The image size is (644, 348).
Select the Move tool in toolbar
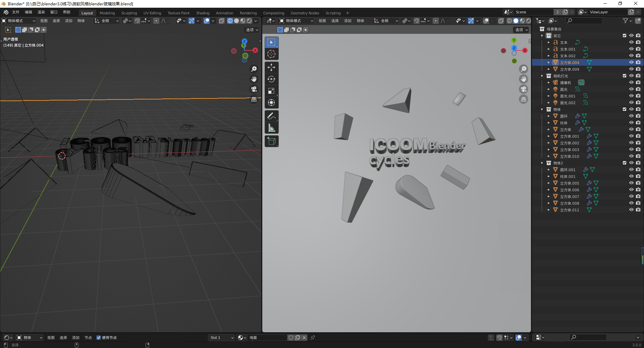[271, 67]
